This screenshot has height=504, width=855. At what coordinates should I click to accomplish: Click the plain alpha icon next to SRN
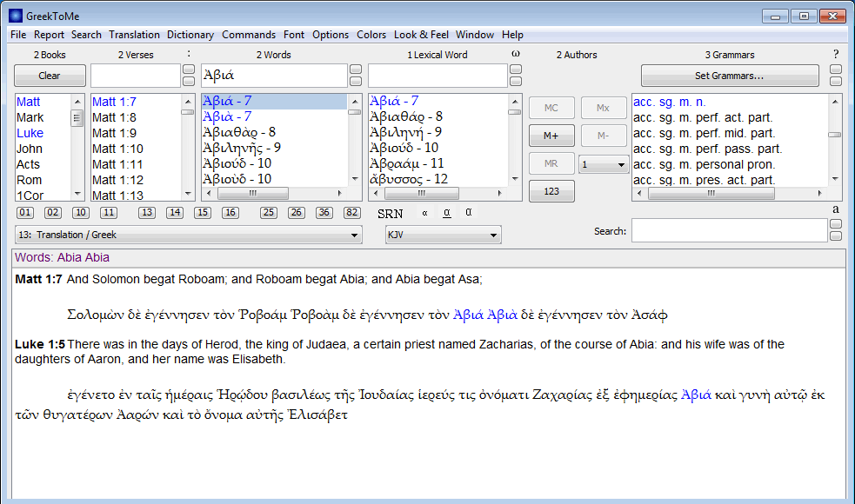(424, 212)
